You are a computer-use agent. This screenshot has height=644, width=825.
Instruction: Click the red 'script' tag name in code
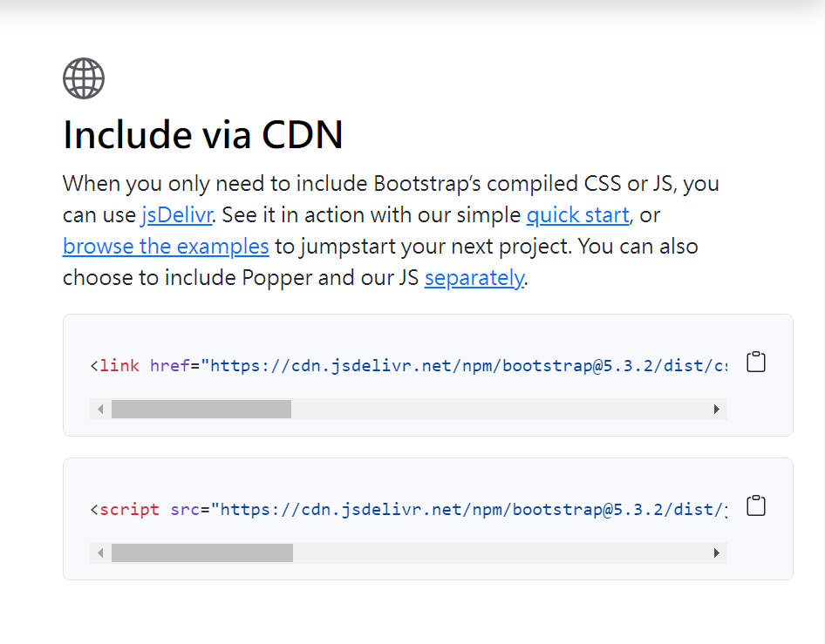click(x=129, y=509)
